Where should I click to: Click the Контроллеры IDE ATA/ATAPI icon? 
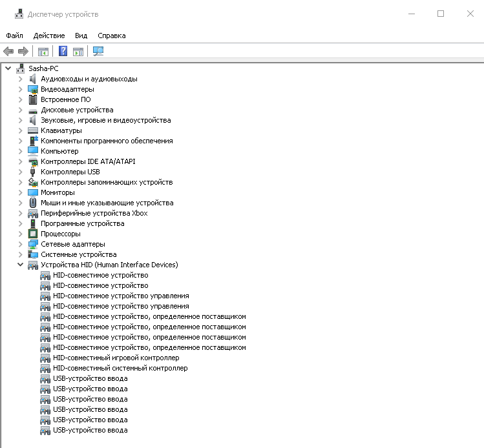coord(33,161)
